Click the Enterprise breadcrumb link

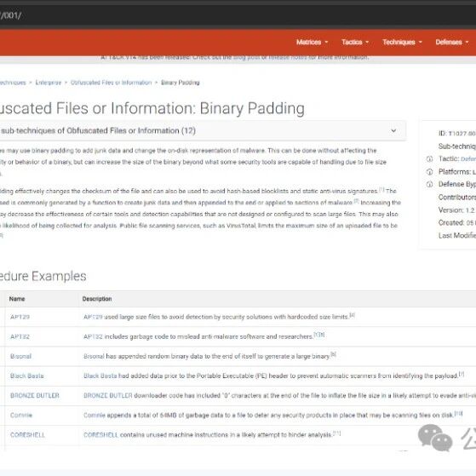49,83
